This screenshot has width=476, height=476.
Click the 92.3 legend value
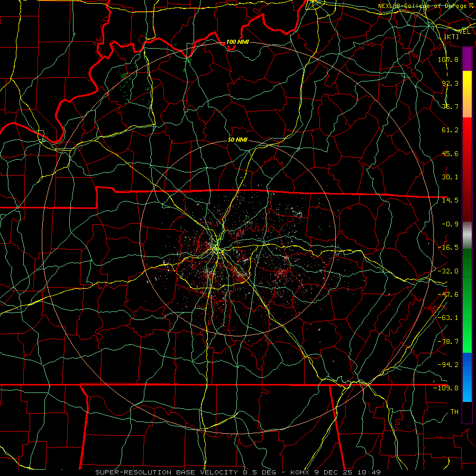pyautogui.click(x=450, y=83)
